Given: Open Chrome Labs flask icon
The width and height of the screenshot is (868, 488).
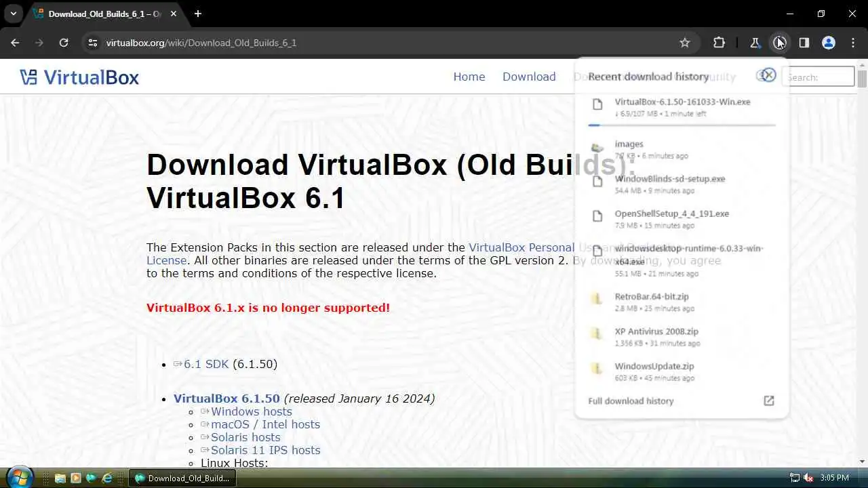Looking at the screenshot, I should pos(755,43).
